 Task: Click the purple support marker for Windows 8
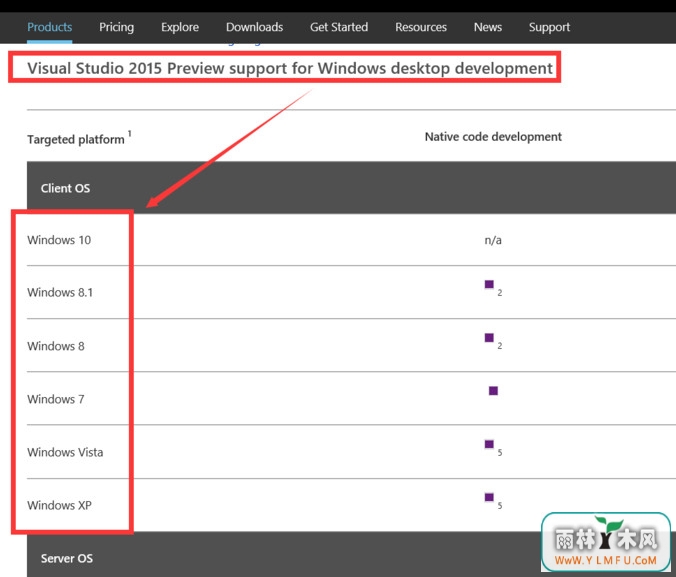489,337
